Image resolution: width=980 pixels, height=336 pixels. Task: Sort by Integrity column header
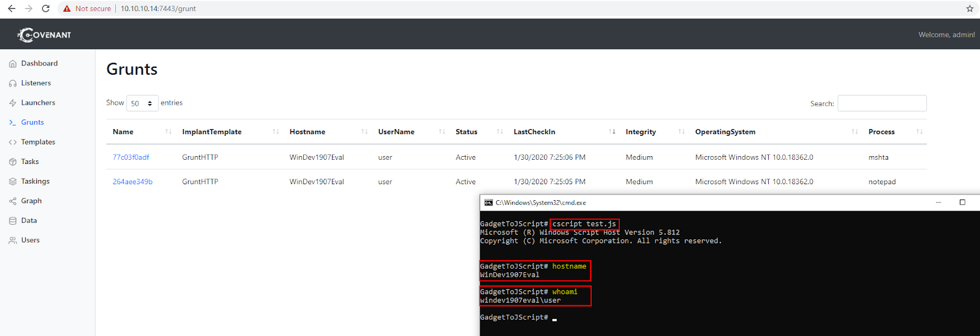654,132
